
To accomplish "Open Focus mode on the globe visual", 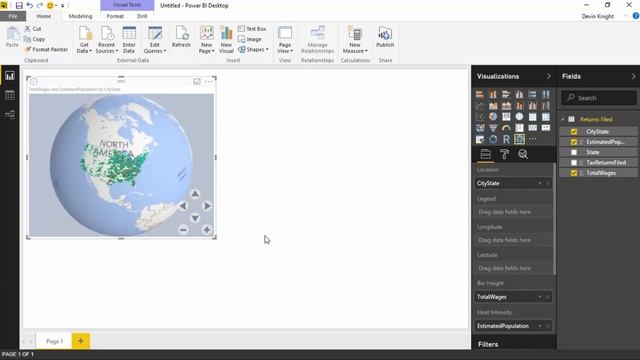I will [197, 82].
